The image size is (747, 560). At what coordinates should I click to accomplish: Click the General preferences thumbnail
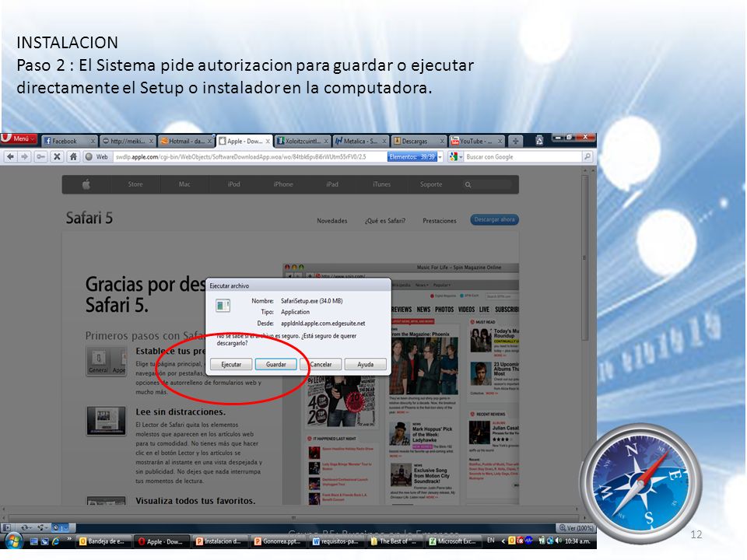(106, 361)
